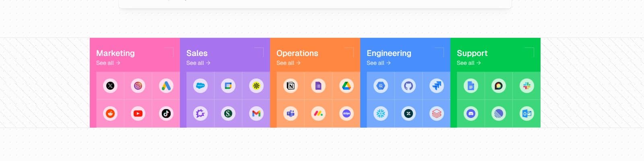Select the Instagram integration icon
Viewport: 644px width, 161px height.
pyautogui.click(x=138, y=86)
